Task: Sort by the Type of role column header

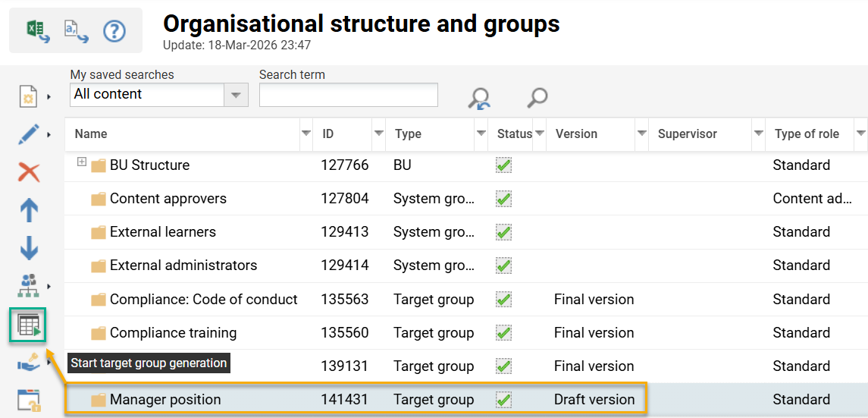Action: click(x=807, y=134)
